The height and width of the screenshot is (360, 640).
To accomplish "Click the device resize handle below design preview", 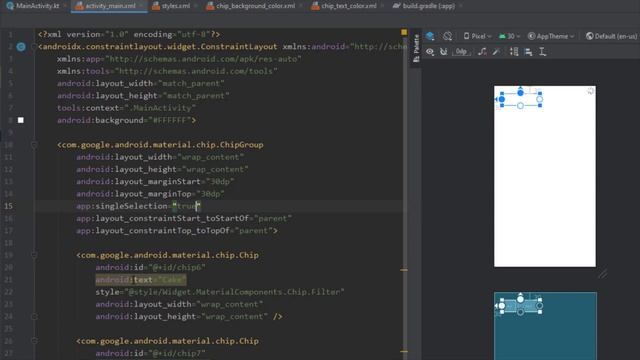I will [x=602, y=274].
